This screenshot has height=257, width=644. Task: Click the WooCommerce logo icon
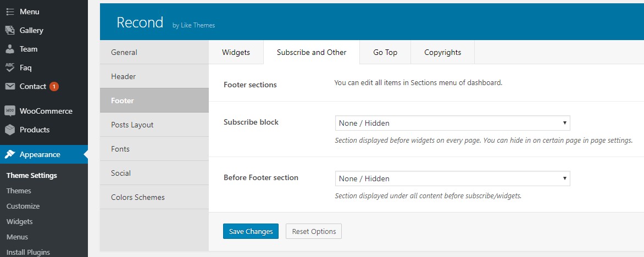pyautogui.click(x=10, y=111)
